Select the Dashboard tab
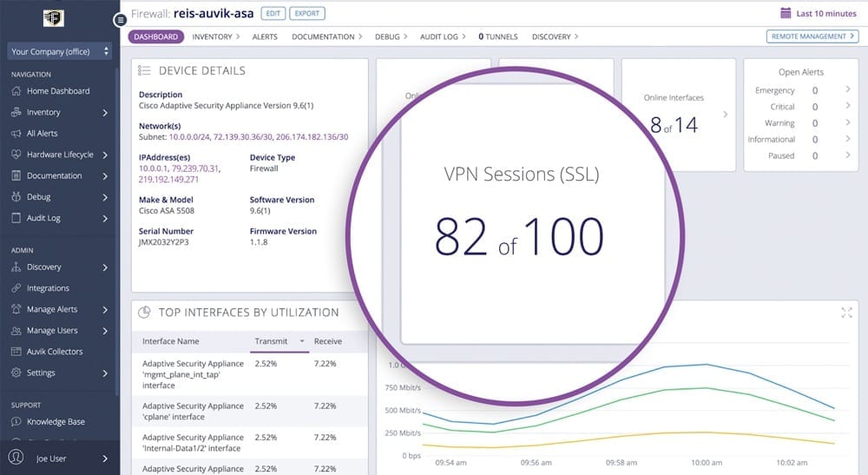Screen dimensions: 868x475 click(x=156, y=36)
